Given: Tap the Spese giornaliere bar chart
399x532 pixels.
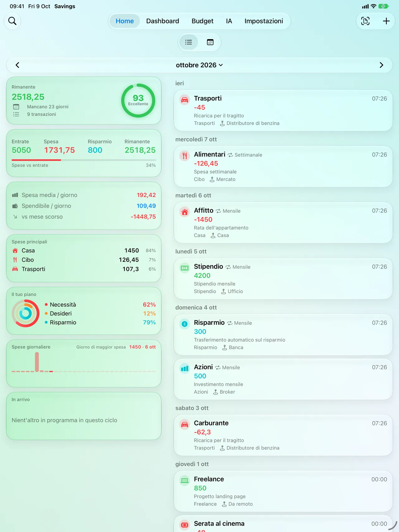Looking at the screenshot, I should (x=84, y=362).
